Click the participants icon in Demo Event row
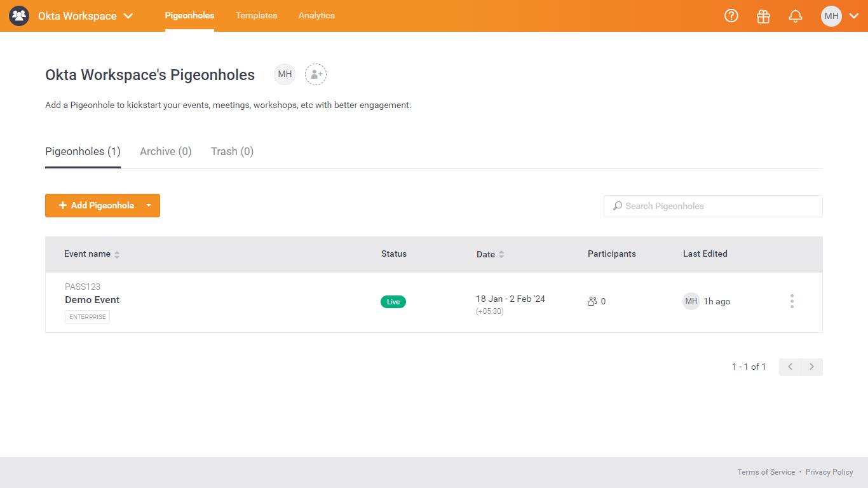 592,301
